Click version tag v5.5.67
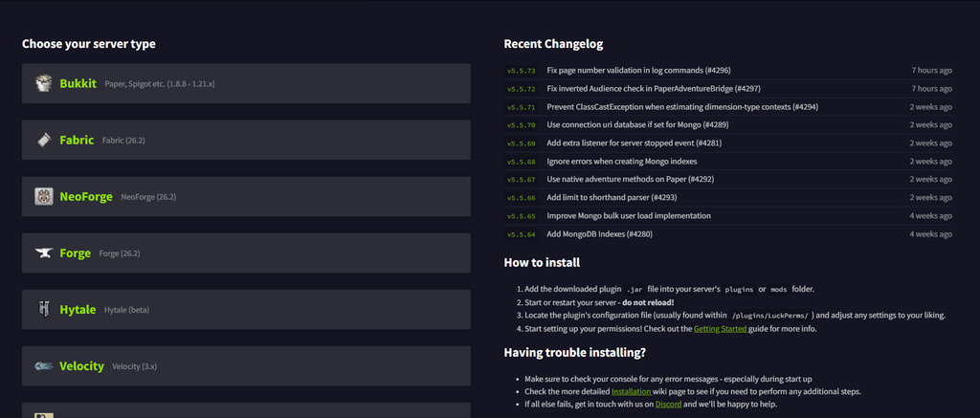The width and height of the screenshot is (980, 418). (522, 179)
